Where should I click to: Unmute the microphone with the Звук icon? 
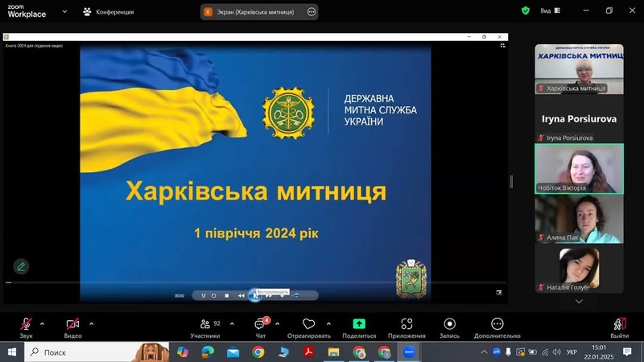[26, 324]
